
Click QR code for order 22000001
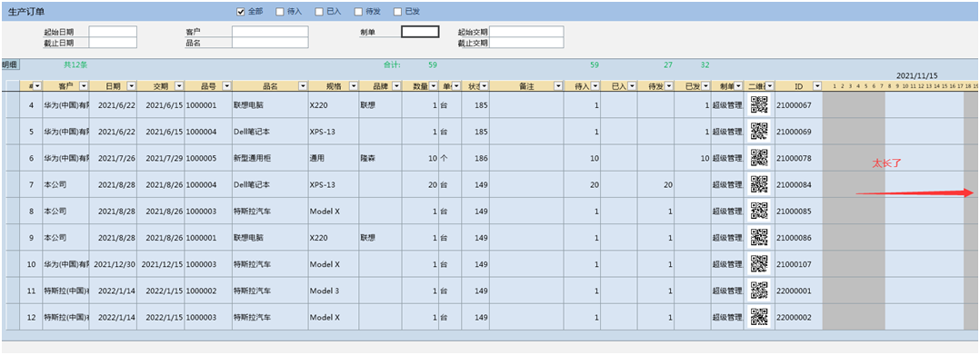[759, 291]
